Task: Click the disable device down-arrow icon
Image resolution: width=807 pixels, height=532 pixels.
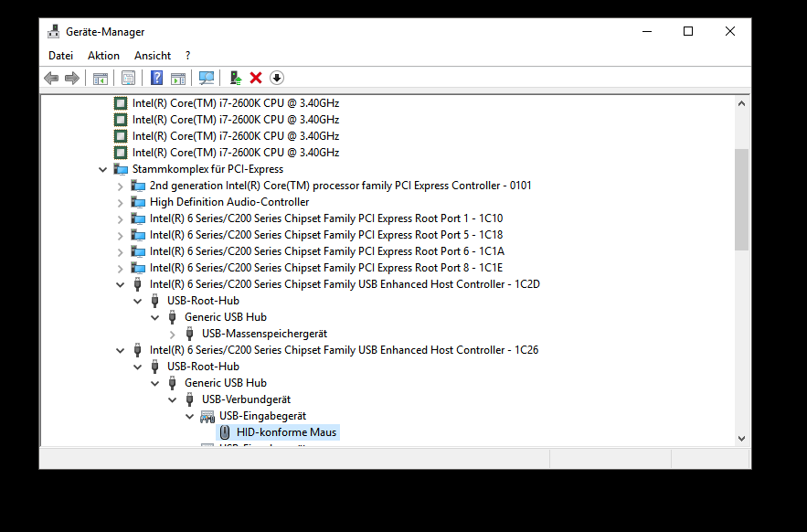Action: pos(277,79)
